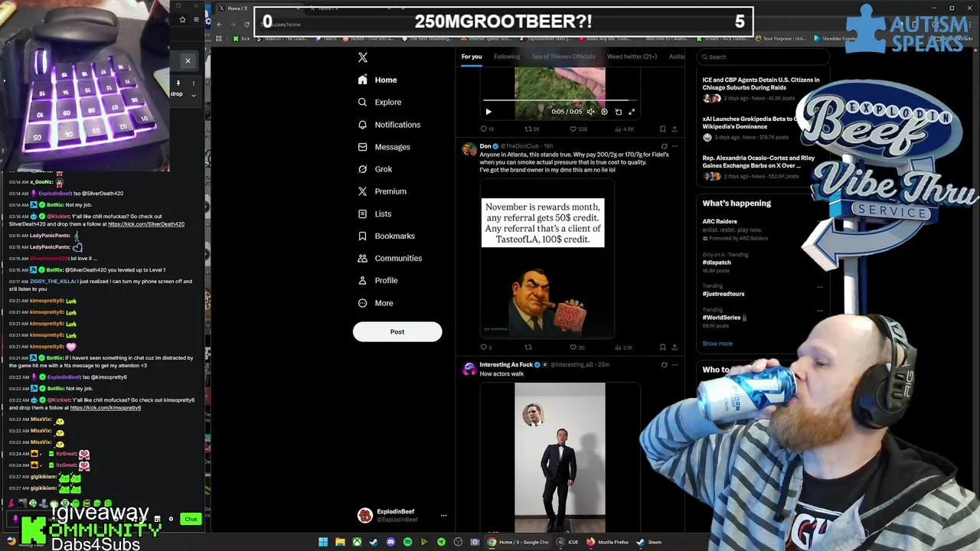Open Communities in the X sidebar
The height and width of the screenshot is (551, 980).
tap(390, 258)
